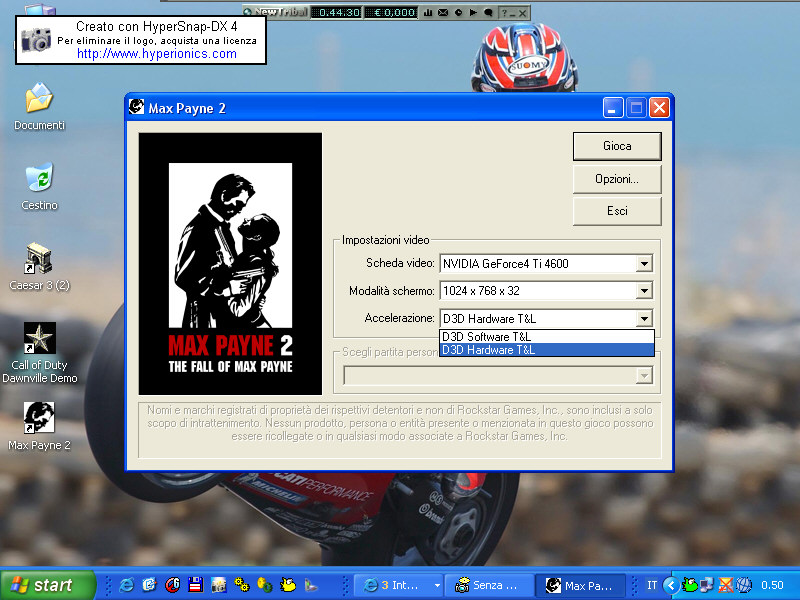The height and width of the screenshot is (600, 800).
Task: Select the Cestino recycle bin icon
Action: 39,186
